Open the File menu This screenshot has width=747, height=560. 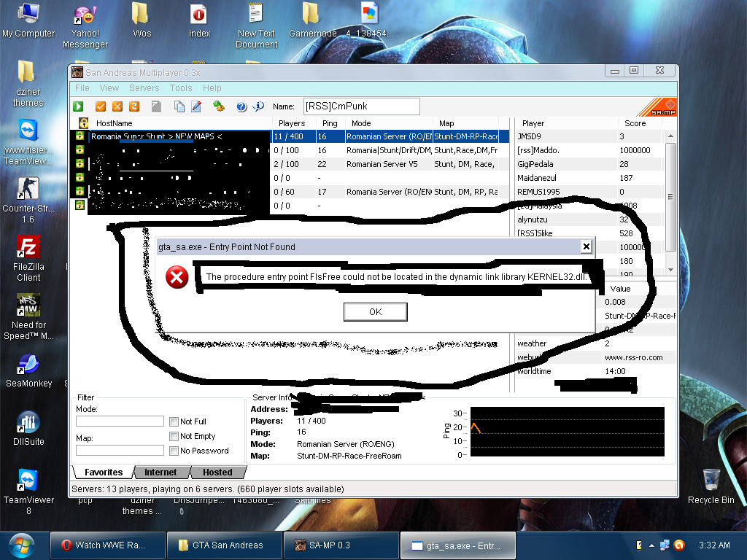click(82, 88)
